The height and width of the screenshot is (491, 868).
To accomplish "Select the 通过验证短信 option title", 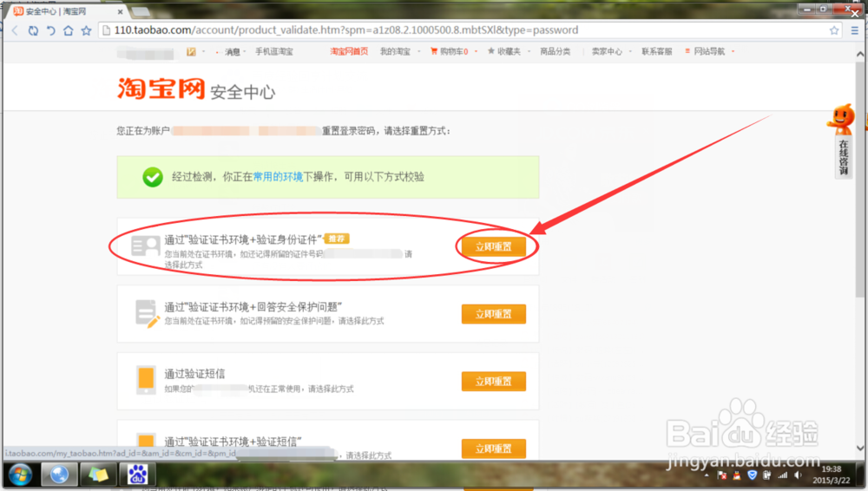I will (194, 374).
